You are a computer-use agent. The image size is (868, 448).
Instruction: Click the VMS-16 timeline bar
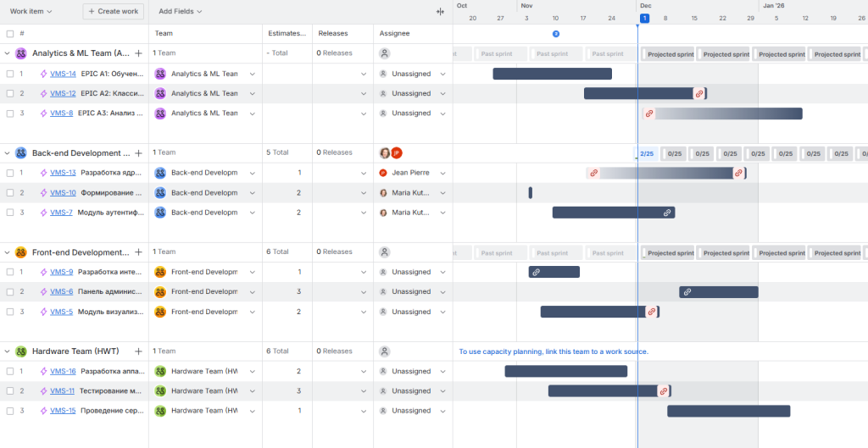click(565, 371)
